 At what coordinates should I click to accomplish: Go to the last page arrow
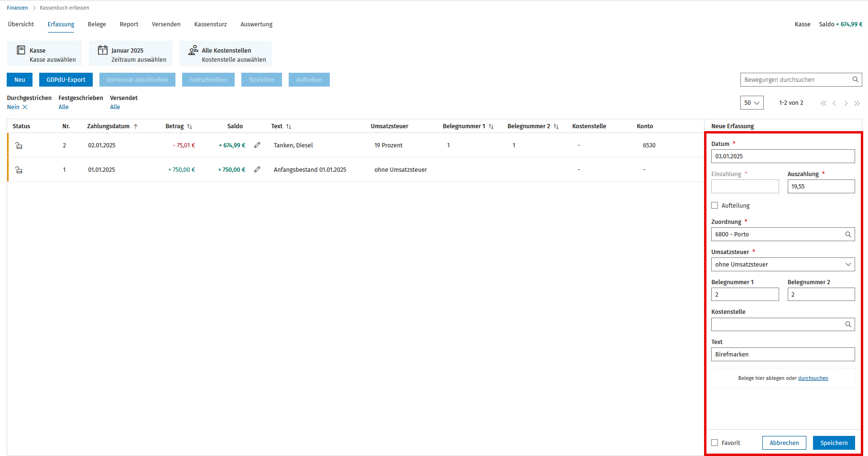click(857, 103)
